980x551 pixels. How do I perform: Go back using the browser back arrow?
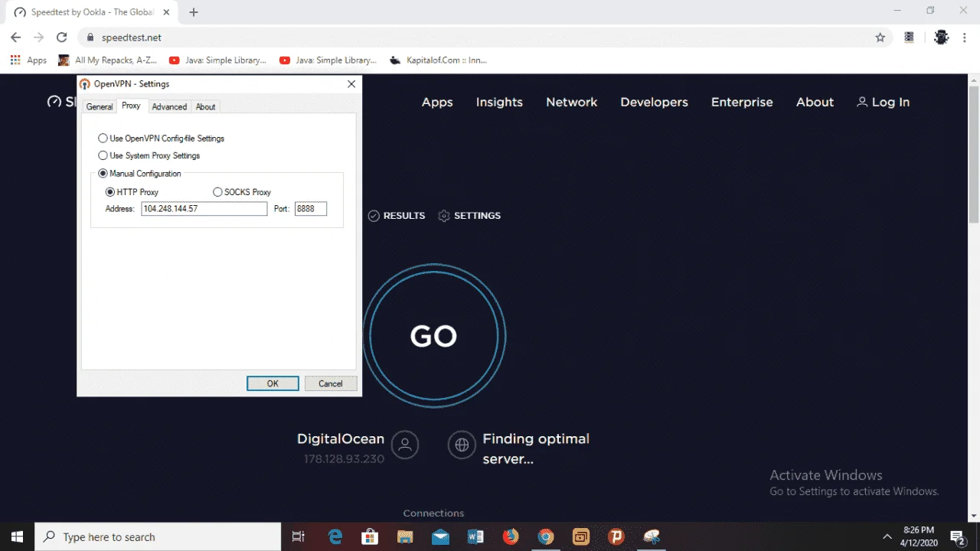click(15, 37)
